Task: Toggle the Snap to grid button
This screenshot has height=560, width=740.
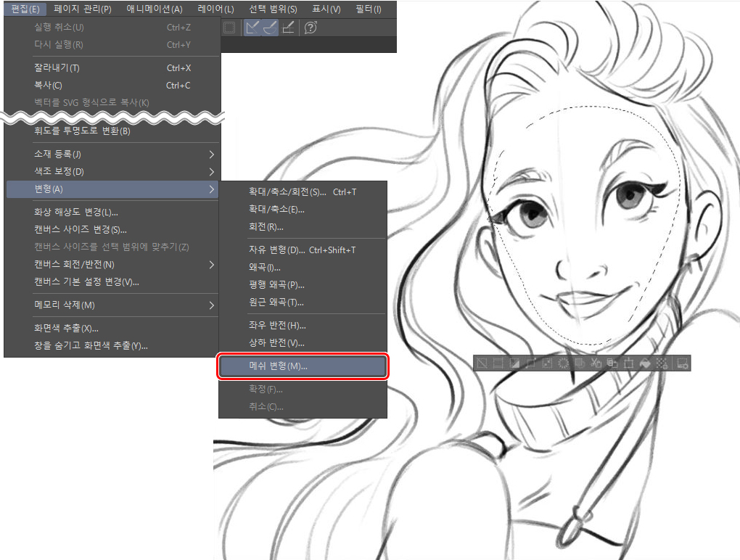Action: [287, 28]
